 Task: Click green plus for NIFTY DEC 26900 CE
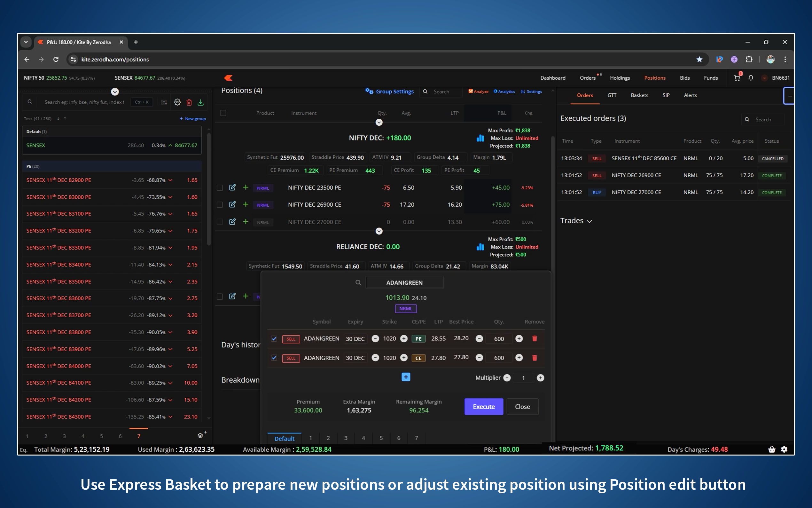click(246, 204)
